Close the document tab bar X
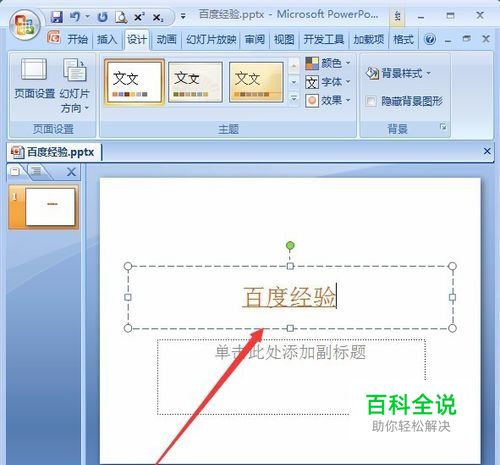Viewport: 500px width, 465px height. (x=487, y=151)
